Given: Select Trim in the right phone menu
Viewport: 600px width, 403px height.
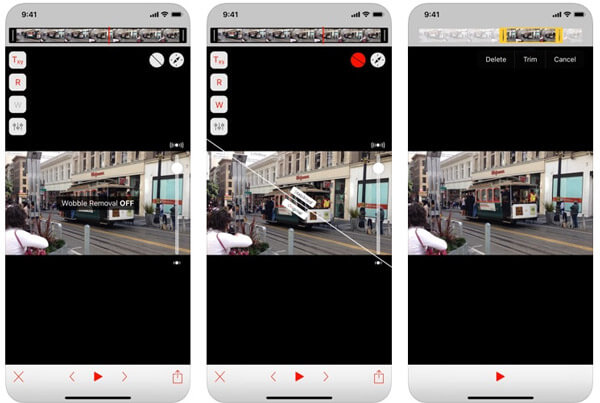Looking at the screenshot, I should pyautogui.click(x=530, y=59).
